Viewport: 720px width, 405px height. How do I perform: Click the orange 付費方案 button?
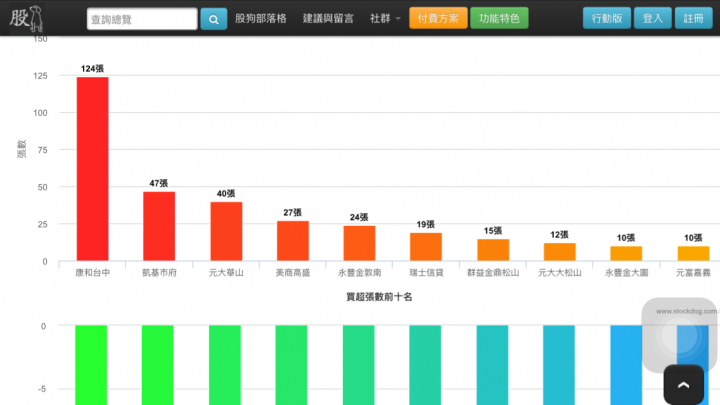pos(438,18)
